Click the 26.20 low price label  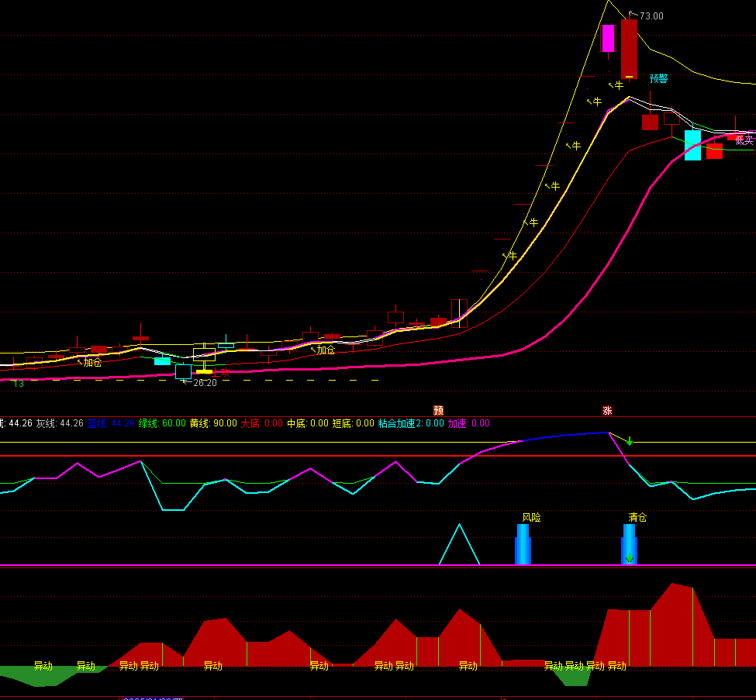[x=205, y=383]
